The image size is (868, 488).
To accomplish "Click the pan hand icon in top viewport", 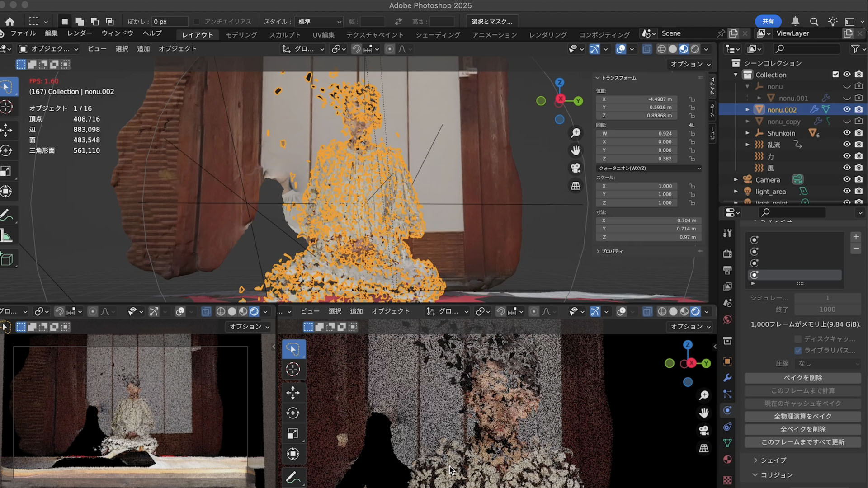I will [576, 150].
